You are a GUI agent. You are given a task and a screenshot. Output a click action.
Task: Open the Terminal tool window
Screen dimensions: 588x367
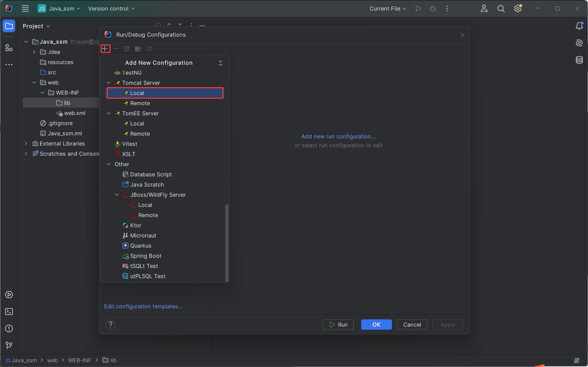(9, 312)
